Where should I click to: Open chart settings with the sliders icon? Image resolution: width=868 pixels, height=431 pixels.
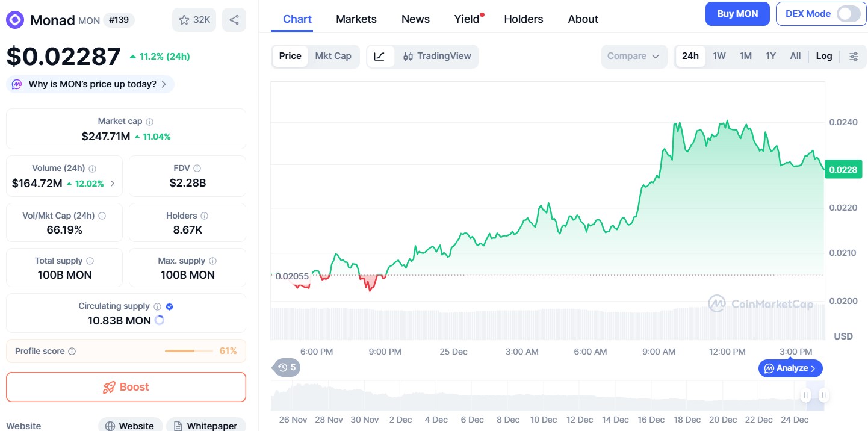854,56
